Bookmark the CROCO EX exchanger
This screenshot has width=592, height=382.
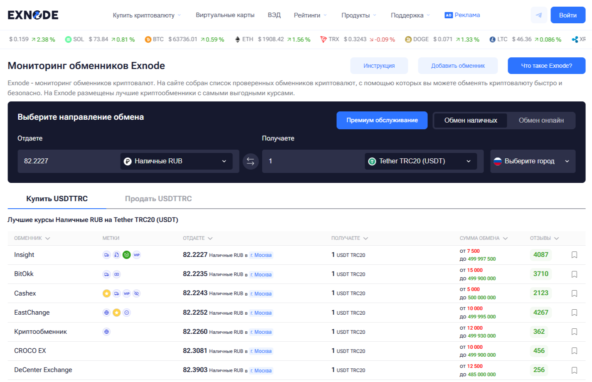pyautogui.click(x=574, y=351)
